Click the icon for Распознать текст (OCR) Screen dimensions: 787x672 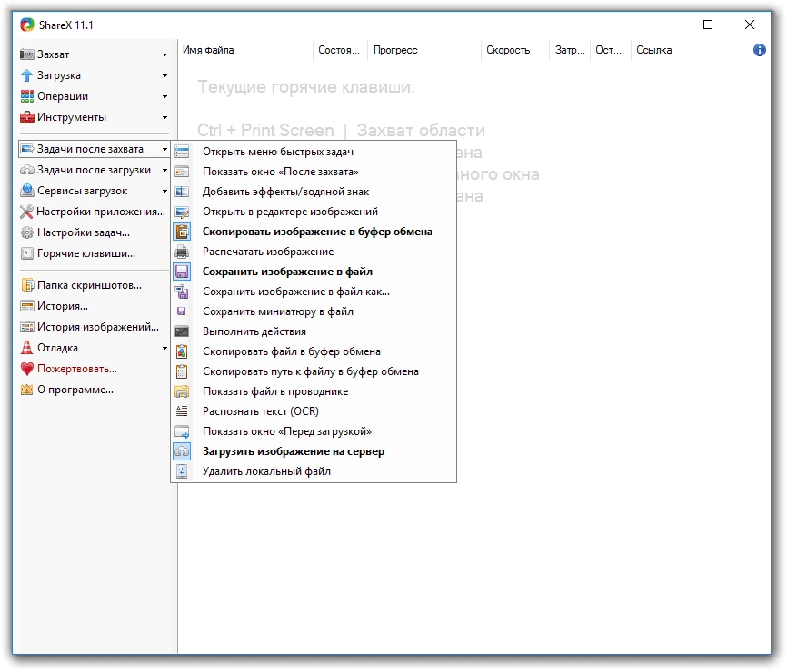[182, 411]
